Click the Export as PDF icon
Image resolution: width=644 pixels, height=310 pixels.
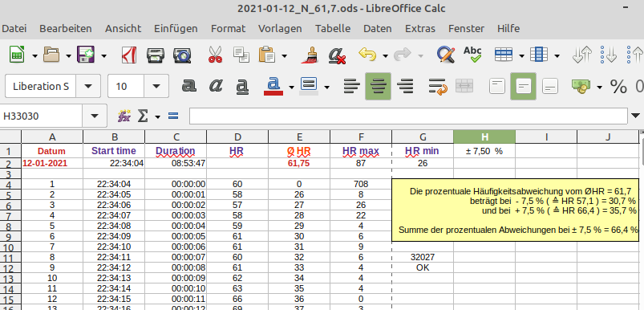pos(129,55)
